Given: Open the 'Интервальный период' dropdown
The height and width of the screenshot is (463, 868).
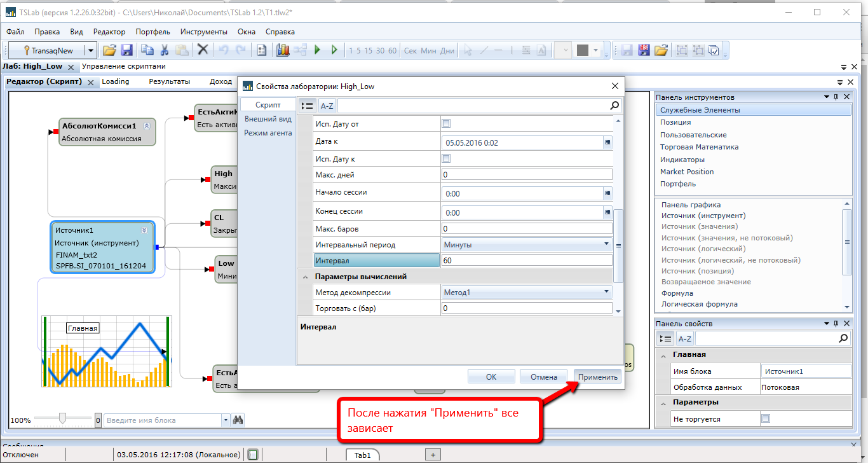Looking at the screenshot, I should (526, 244).
